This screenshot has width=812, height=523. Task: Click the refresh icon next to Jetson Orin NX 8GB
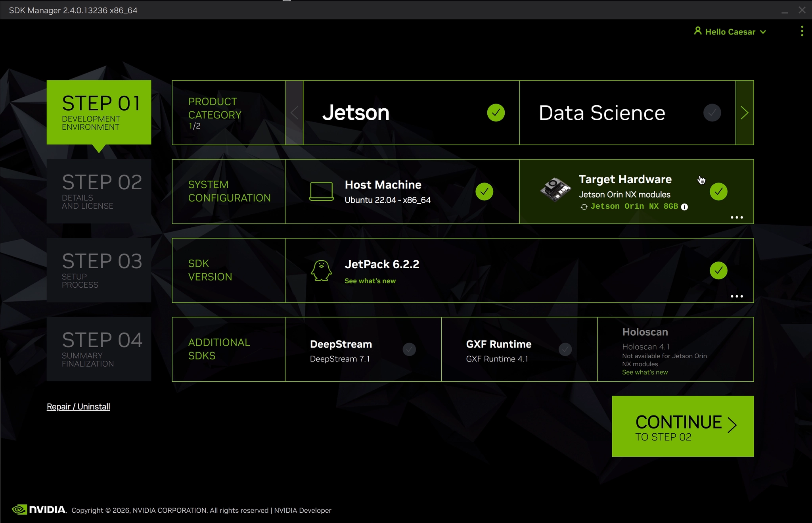pyautogui.click(x=584, y=207)
